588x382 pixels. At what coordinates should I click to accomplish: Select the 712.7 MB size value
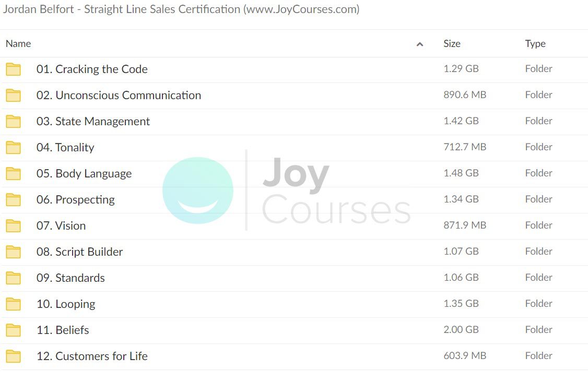465,147
